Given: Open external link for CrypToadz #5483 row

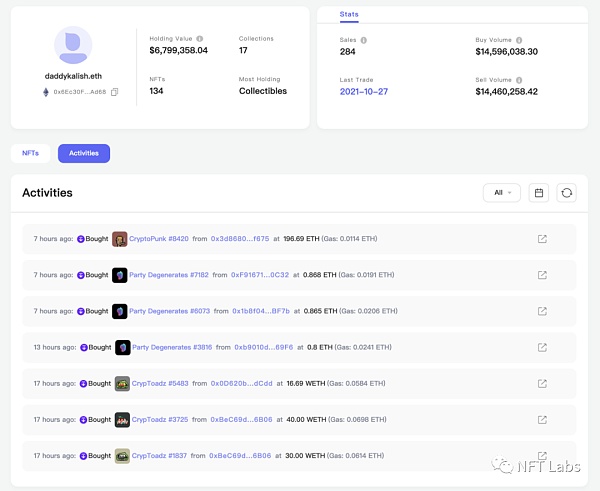Looking at the screenshot, I should 542,383.
